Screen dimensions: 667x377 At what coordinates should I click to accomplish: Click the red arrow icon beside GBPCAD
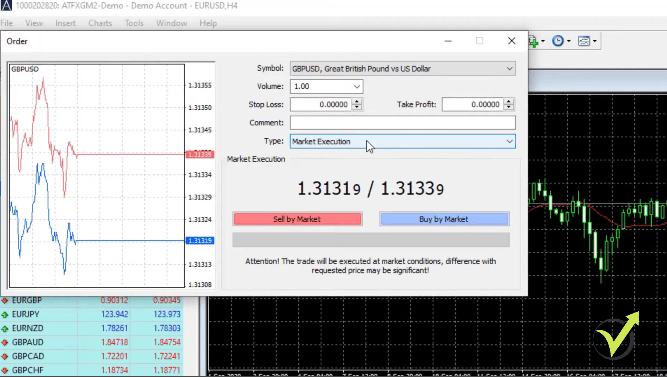(x=5, y=357)
